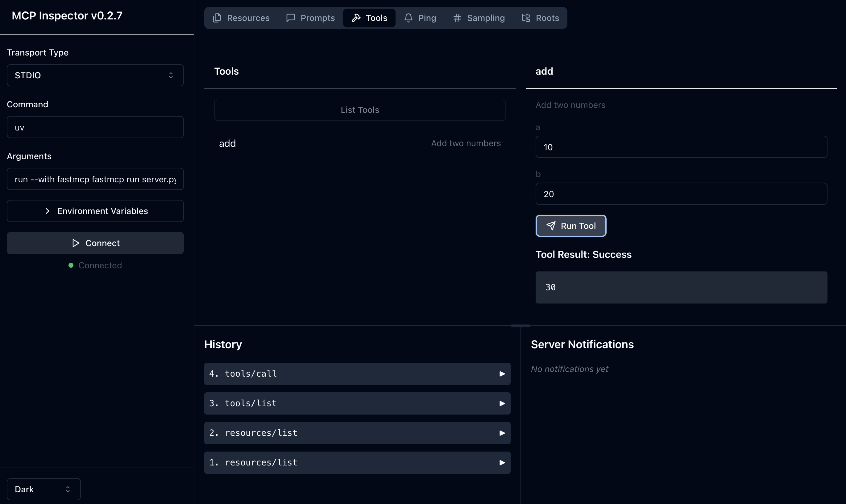Open the Dark theme selector
The image size is (846, 504).
pos(44,489)
